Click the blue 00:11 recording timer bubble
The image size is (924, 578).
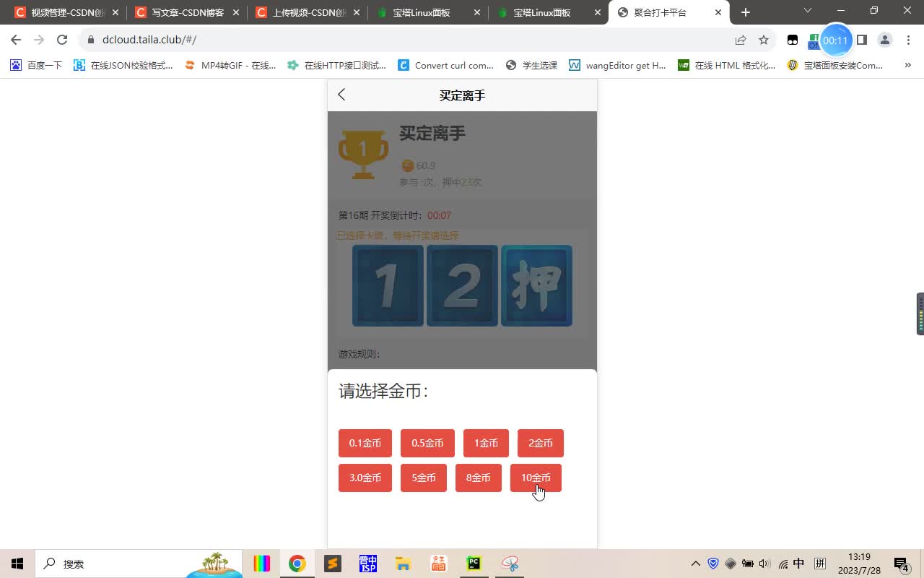coord(835,40)
